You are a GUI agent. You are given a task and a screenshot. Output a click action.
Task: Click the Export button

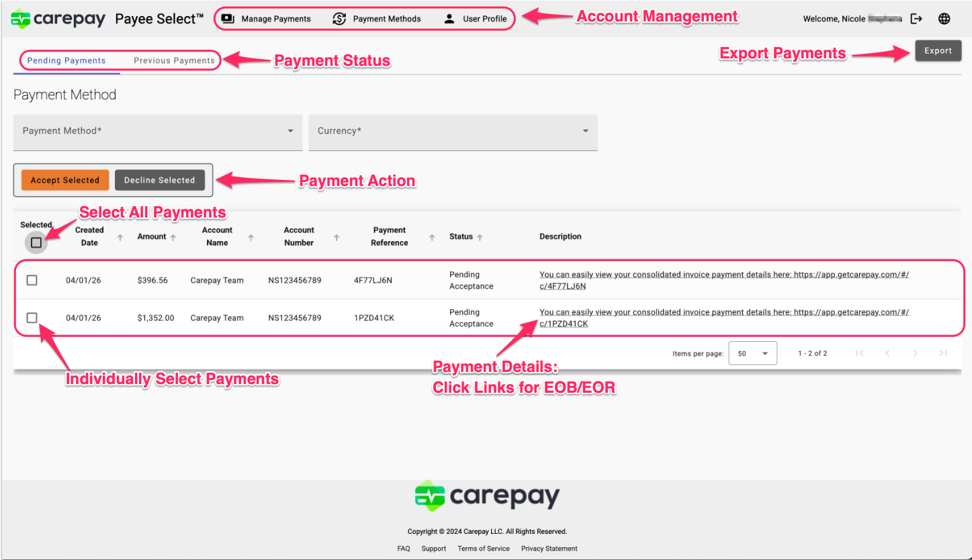(938, 51)
